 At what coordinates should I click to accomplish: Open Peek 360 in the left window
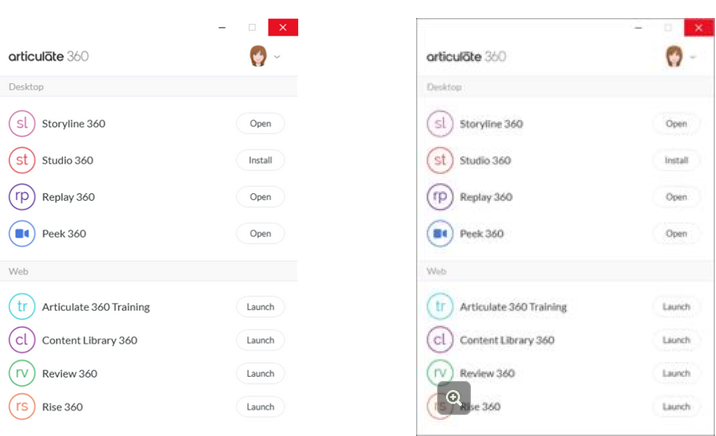260,233
